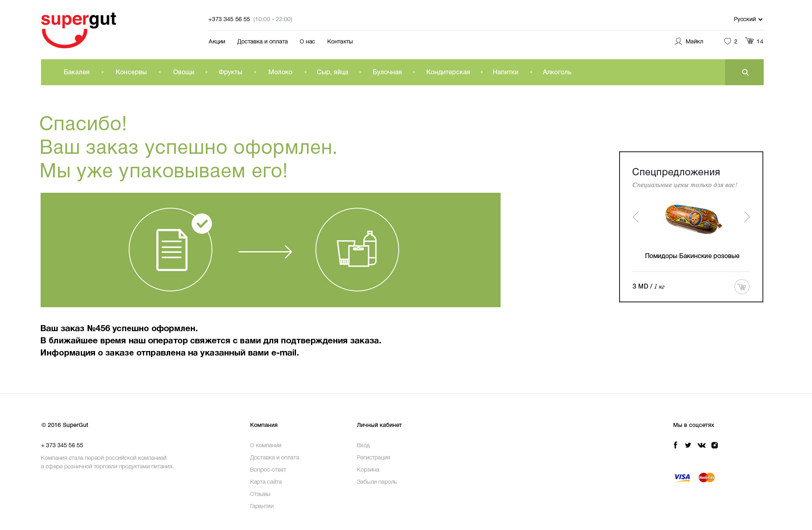Open the wishlist heart icon

(727, 41)
